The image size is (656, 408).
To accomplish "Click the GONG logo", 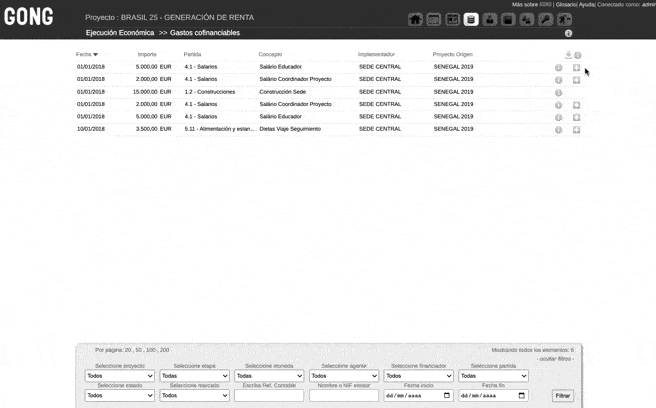I will (x=29, y=17).
